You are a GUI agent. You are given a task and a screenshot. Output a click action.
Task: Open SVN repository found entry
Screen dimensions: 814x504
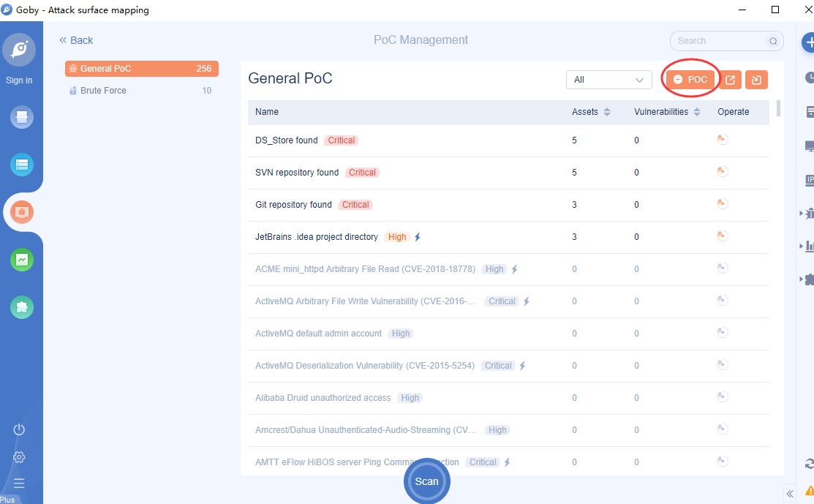[x=297, y=173]
